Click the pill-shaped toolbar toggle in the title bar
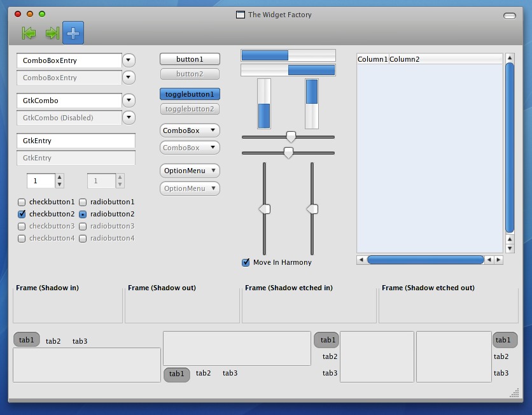The width and height of the screenshot is (532, 415). [509, 16]
